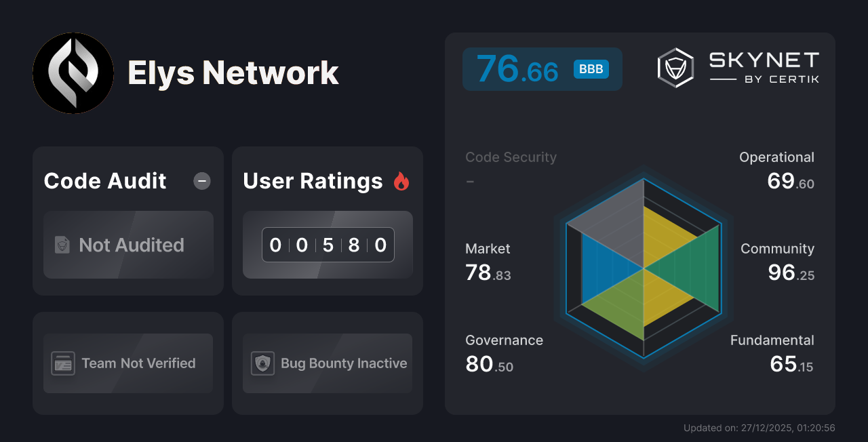868x442 pixels.
Task: Click the Elys Network circular logo
Action: (x=73, y=73)
